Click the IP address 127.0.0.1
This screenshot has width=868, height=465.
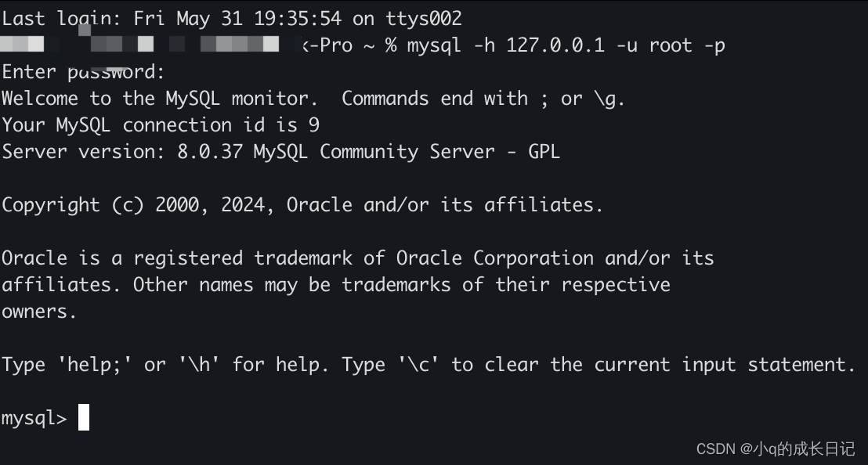555,45
